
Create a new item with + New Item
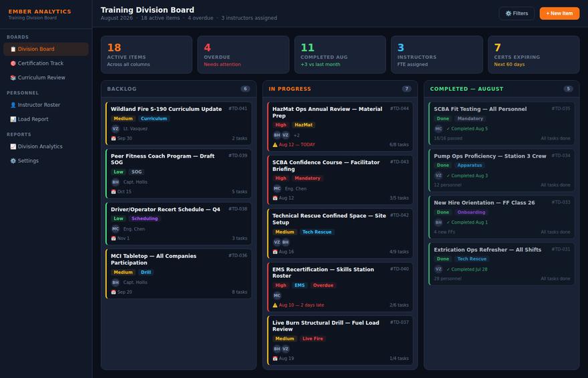(559, 13)
